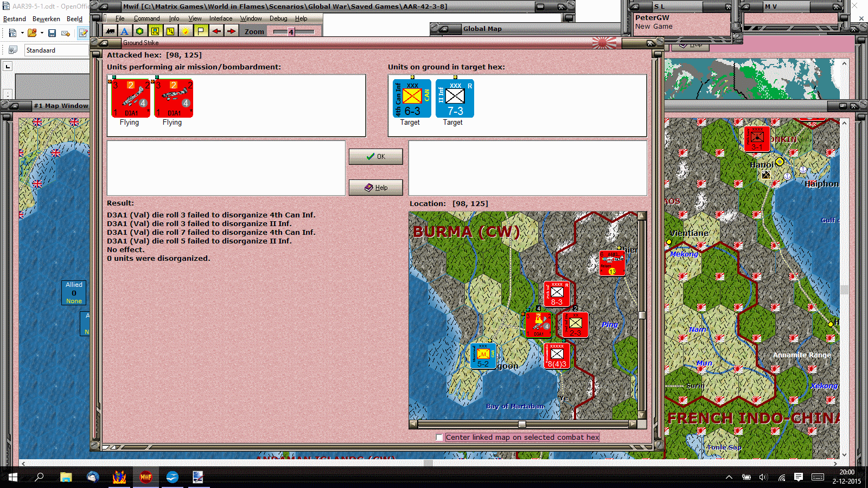Open the Global Map window title
The image size is (868, 488).
482,29
